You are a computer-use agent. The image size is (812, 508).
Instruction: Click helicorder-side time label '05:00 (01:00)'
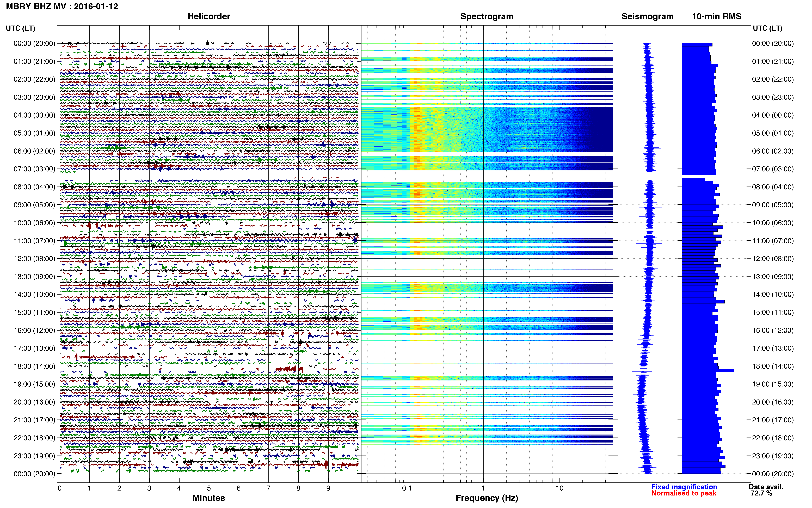(x=34, y=133)
